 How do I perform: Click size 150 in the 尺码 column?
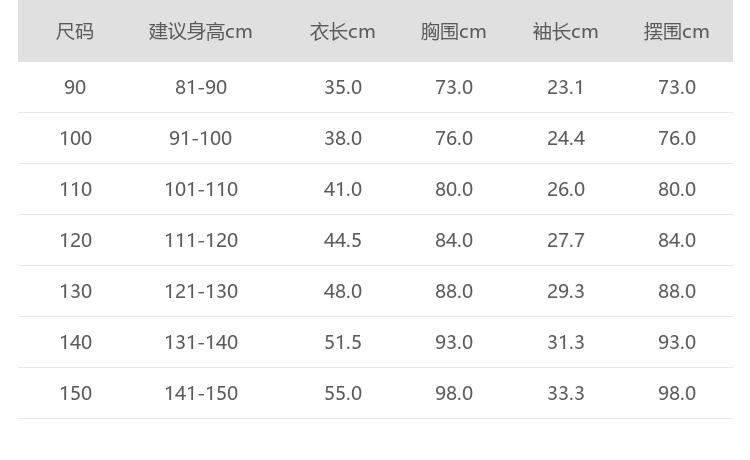(75, 394)
